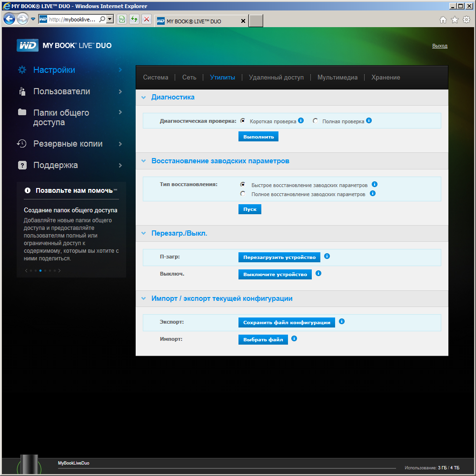Open the browser Favorites star icon
This screenshot has height=476, width=476.
(x=455, y=20)
